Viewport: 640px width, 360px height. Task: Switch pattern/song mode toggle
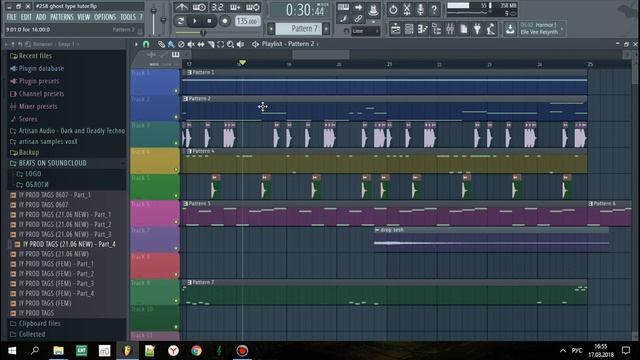point(181,21)
